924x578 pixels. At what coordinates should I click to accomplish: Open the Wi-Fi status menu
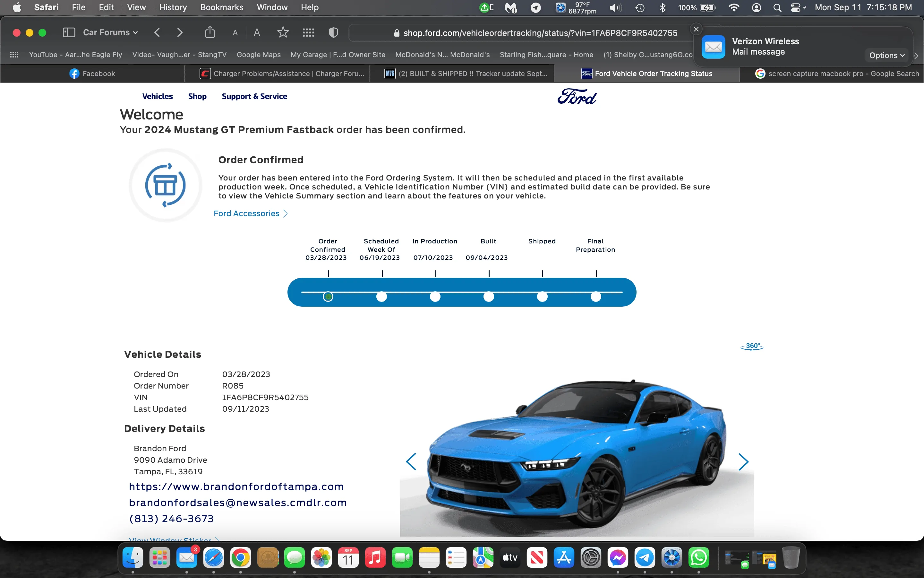pyautogui.click(x=734, y=8)
